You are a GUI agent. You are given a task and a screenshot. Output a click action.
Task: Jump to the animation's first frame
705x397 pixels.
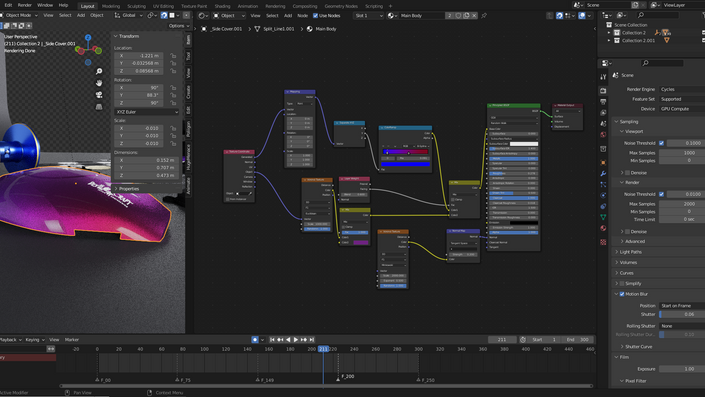point(272,340)
